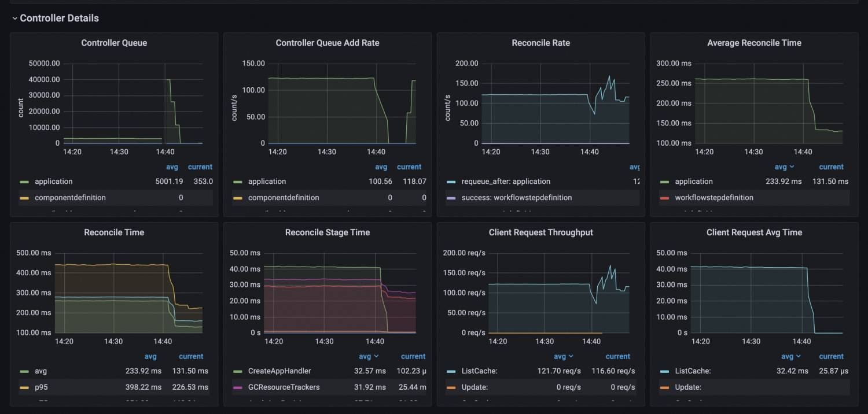Click the Controller Details row title
Viewport: 868px width, 414px height.
59,19
